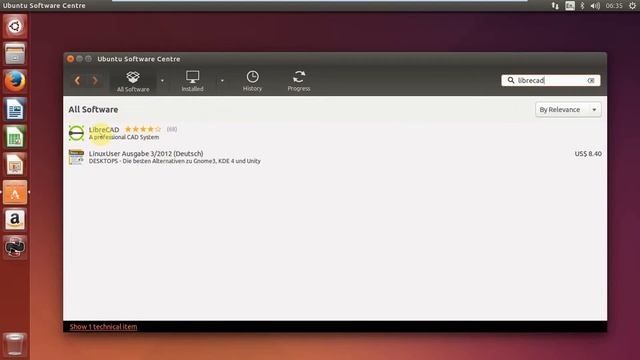Click the 06:35 clock

click(614, 5)
